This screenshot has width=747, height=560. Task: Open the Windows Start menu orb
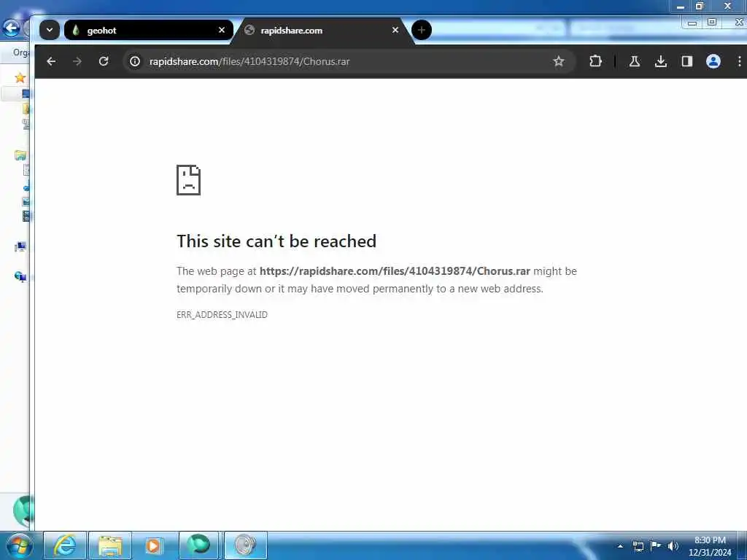tap(20, 545)
